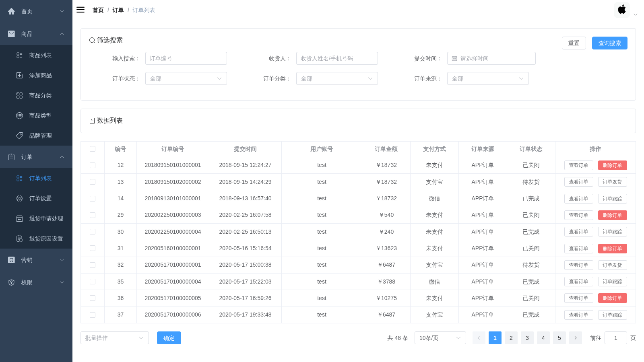Click the 商品类型 icon
The height and width of the screenshot is (362, 644).
pyautogui.click(x=19, y=115)
